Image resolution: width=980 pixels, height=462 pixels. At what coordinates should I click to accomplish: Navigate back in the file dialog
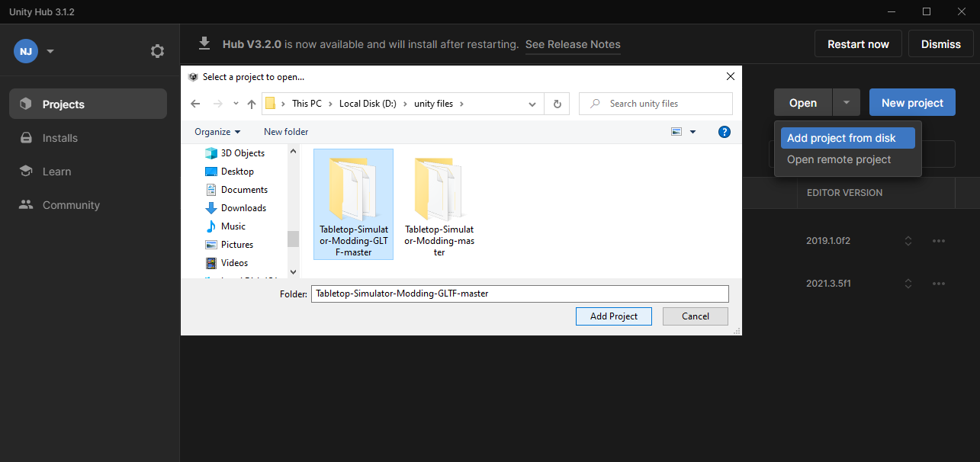(x=194, y=103)
